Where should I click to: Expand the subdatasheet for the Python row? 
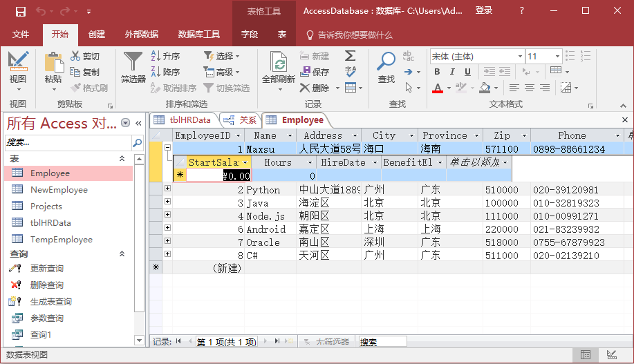point(167,189)
